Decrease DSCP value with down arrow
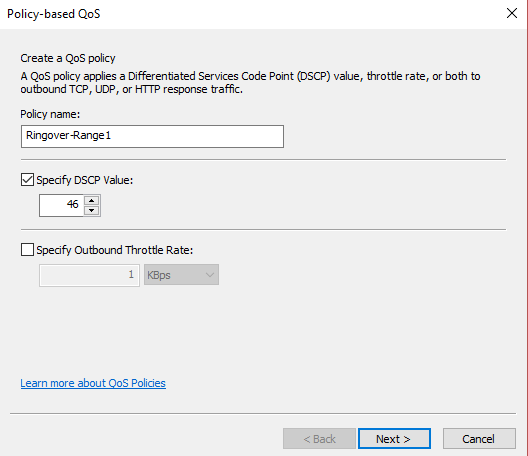528x456 pixels. (x=92, y=210)
